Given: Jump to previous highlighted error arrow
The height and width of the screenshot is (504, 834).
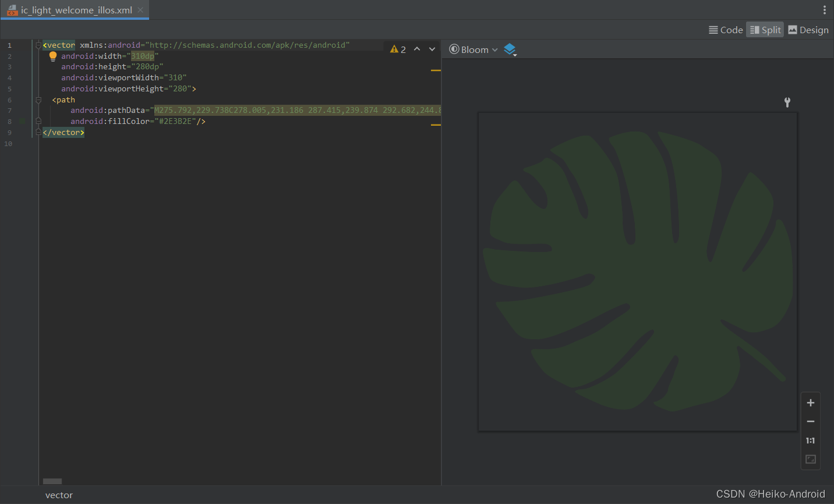Looking at the screenshot, I should [x=417, y=49].
